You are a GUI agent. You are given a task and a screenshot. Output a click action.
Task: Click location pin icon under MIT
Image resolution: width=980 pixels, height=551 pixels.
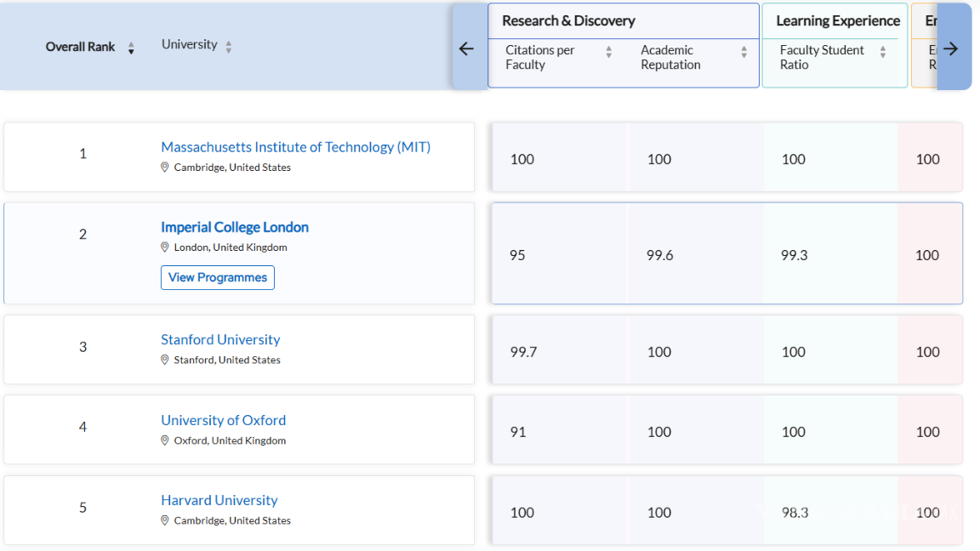tap(165, 168)
